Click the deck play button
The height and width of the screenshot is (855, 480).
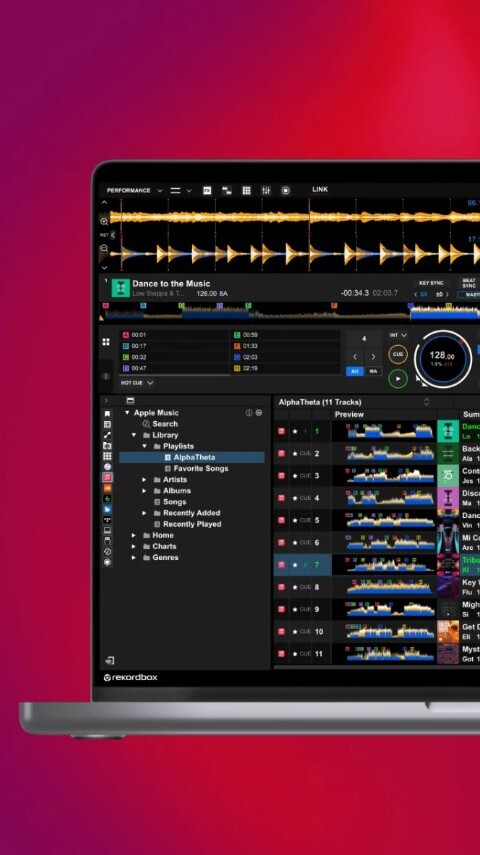[x=398, y=378]
